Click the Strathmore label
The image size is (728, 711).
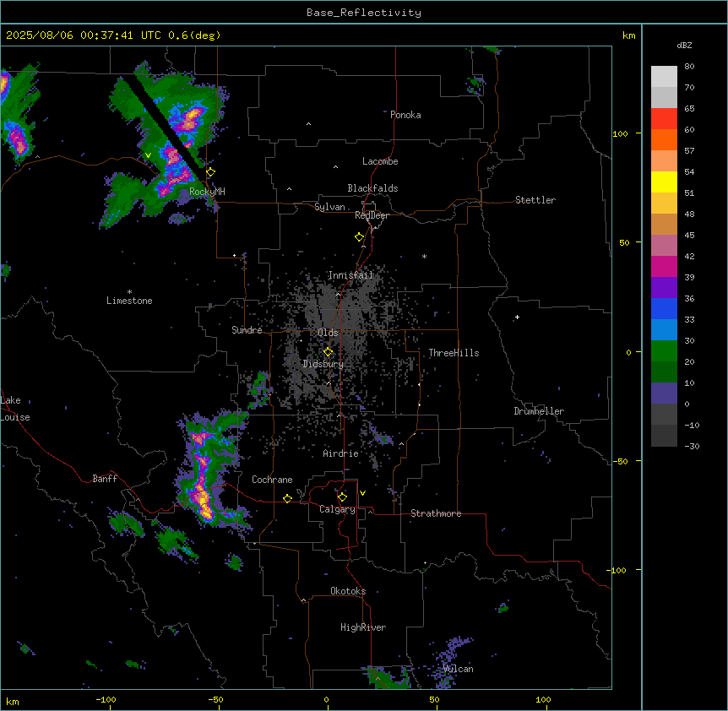pyautogui.click(x=436, y=513)
